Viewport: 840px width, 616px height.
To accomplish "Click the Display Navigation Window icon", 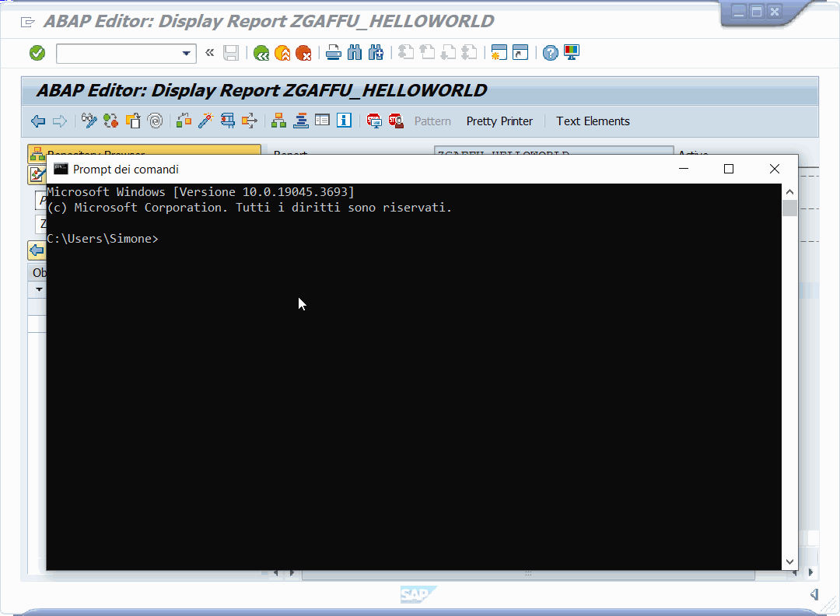I will click(300, 121).
